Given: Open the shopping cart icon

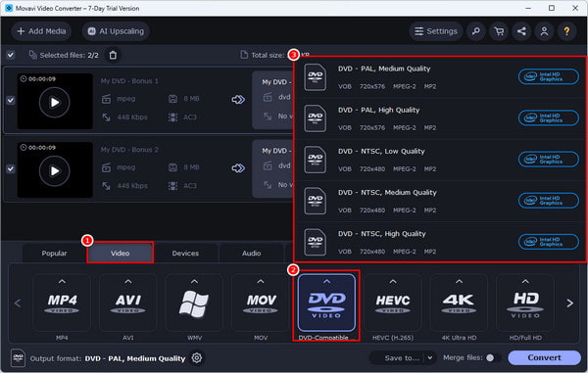Looking at the screenshot, I should [x=499, y=31].
